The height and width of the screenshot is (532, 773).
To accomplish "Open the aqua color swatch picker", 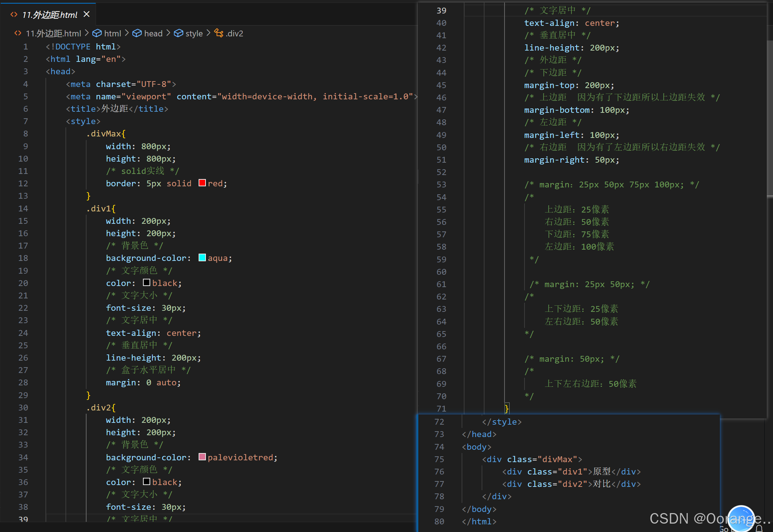I will pyautogui.click(x=202, y=258).
